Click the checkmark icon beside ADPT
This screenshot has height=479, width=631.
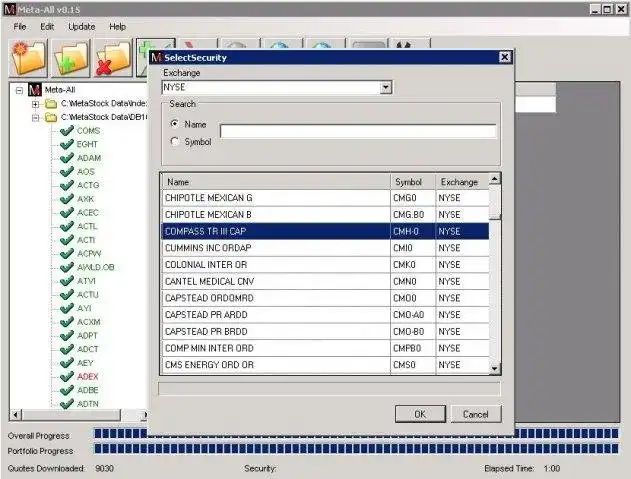(66, 336)
